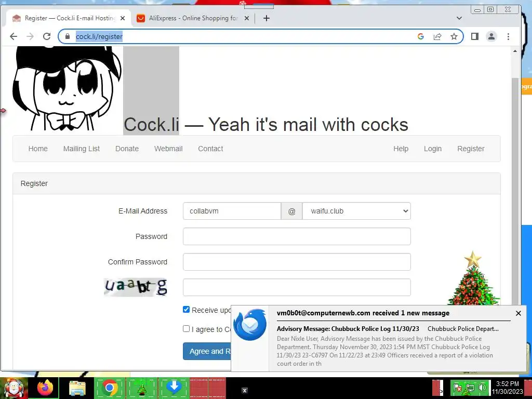Screen dimensions: 532x399
Task: Click the volume speaker tray icon
Action: click(482, 388)
